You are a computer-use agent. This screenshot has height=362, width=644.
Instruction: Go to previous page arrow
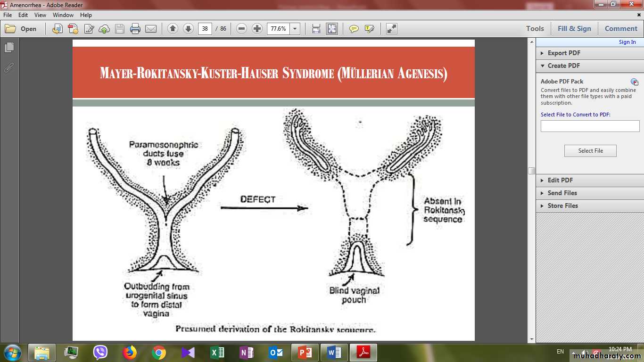click(x=173, y=29)
